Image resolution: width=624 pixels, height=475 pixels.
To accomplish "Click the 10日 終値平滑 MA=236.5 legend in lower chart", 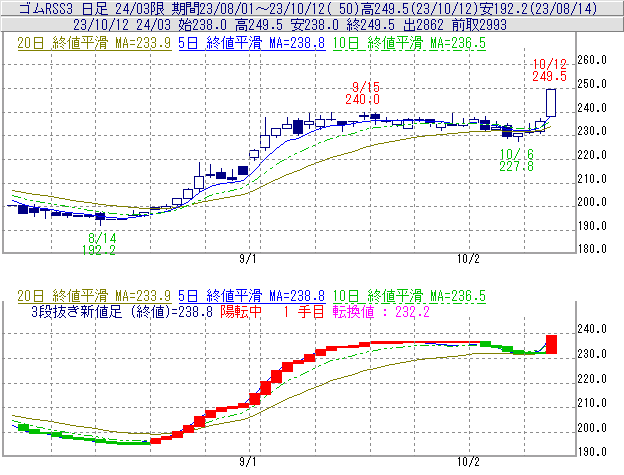I will [409, 296].
